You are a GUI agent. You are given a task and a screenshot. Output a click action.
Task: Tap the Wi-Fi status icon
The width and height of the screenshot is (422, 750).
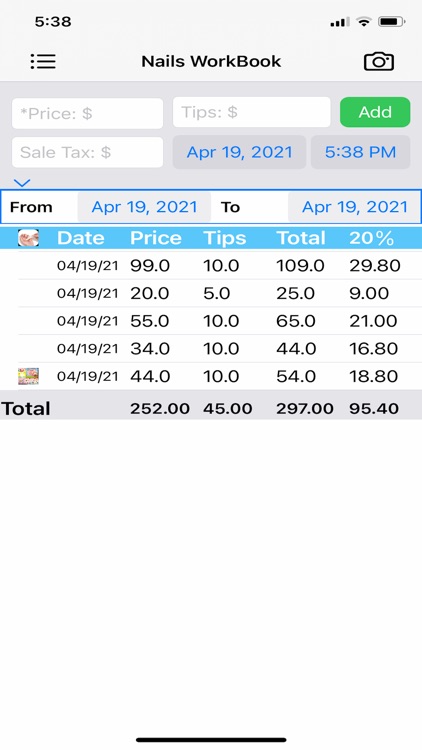365,22
